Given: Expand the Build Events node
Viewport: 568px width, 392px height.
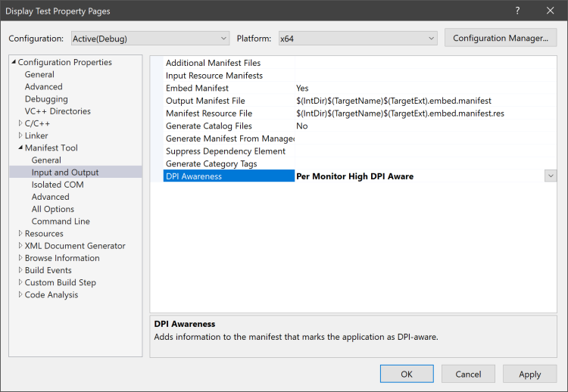Looking at the screenshot, I should (x=20, y=270).
